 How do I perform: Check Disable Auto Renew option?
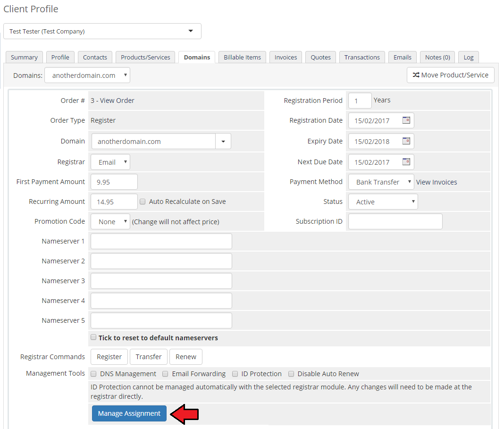point(291,374)
